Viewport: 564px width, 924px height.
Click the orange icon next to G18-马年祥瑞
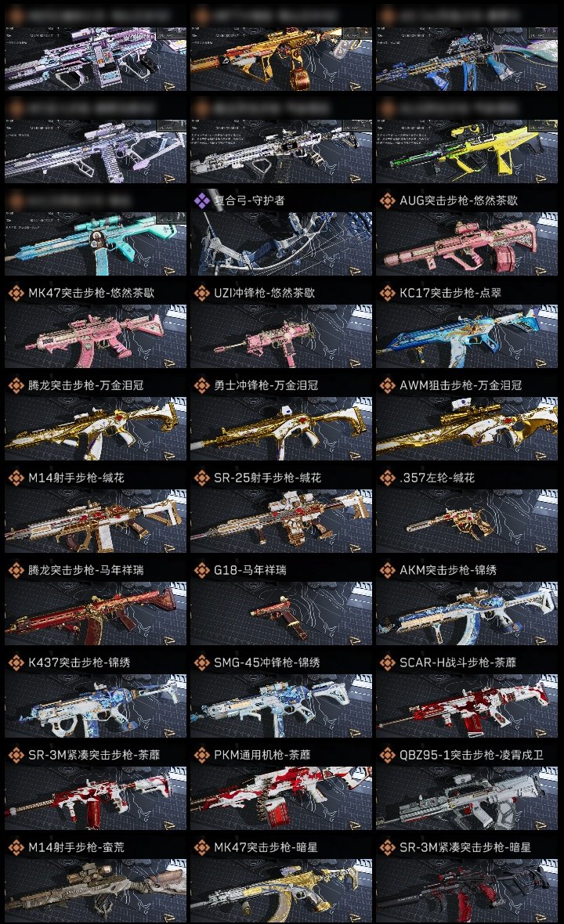[x=201, y=570]
